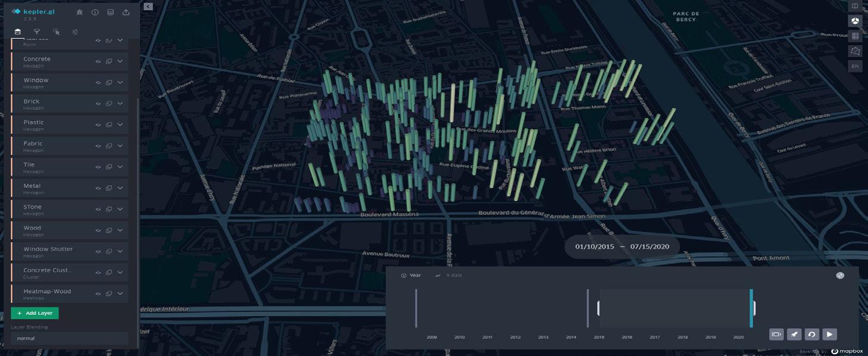Image resolution: width=868 pixels, height=356 pixels.
Task: Expand the Window layer settings
Action: (120, 82)
